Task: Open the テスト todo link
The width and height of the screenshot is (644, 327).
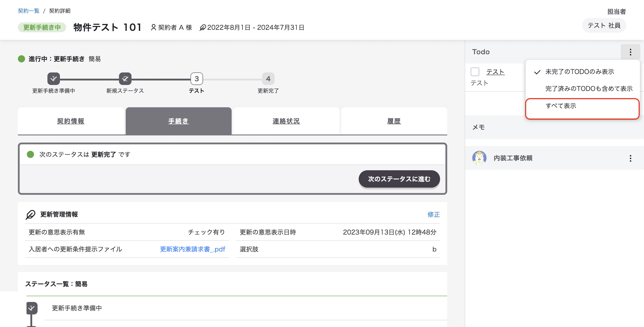Action: click(x=495, y=72)
